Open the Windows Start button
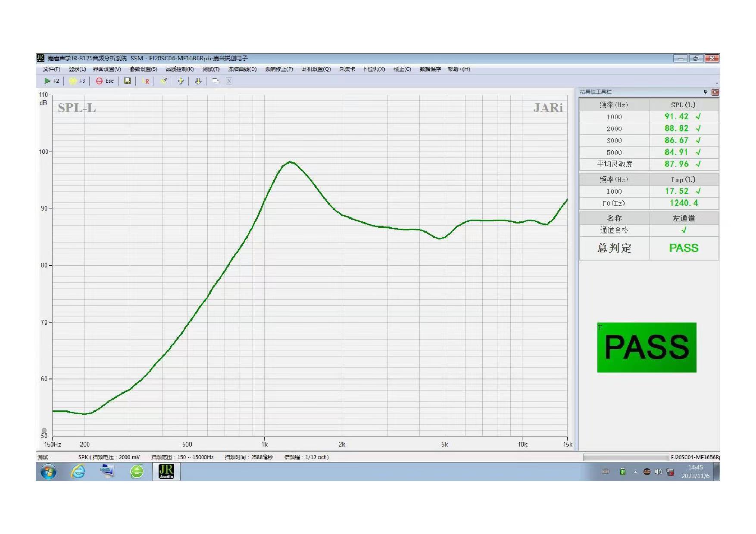The height and width of the screenshot is (534, 756). [48, 472]
